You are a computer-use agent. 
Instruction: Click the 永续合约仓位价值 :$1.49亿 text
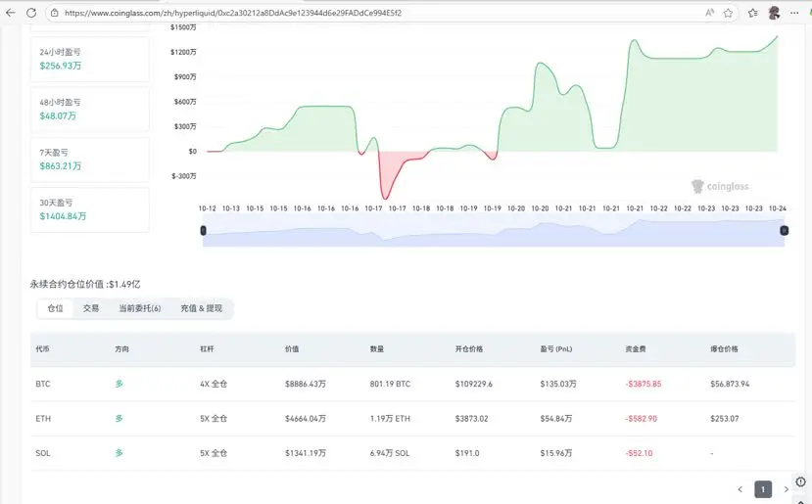point(85,284)
